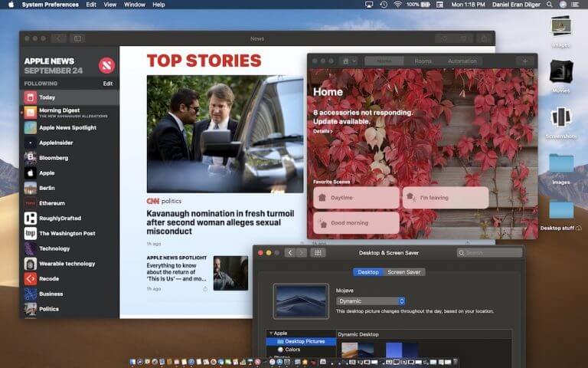Activate the Good morning scene
The height and width of the screenshot is (368, 588).
(x=356, y=222)
